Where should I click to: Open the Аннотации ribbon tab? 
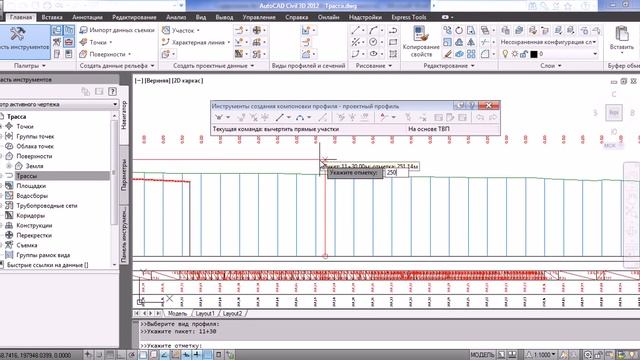pos(87,17)
